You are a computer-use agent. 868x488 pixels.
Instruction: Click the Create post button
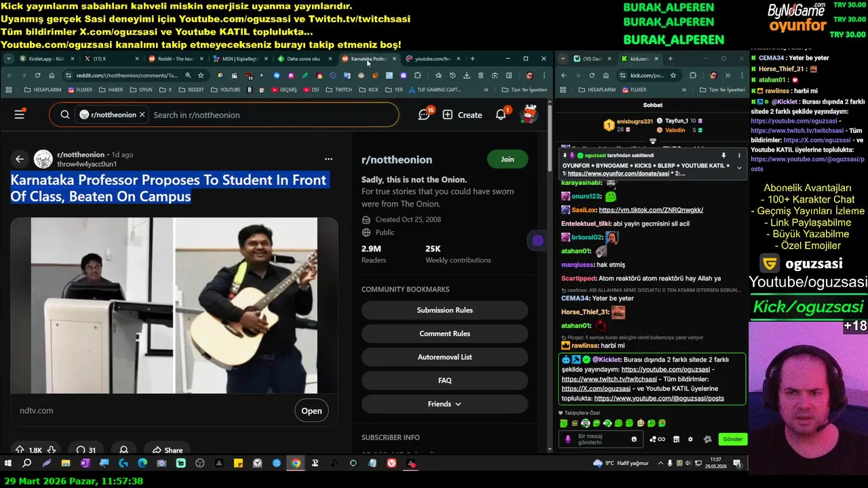[462, 115]
